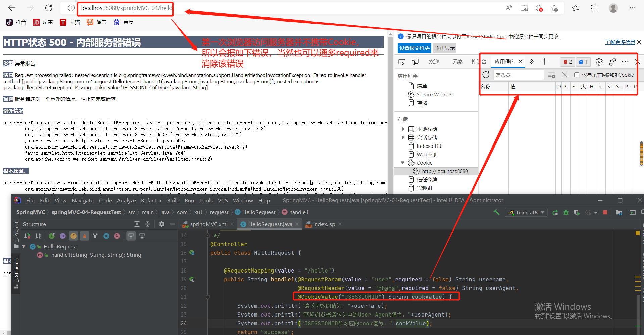The image size is (644, 335).
Task: Select Service Workers in Application sidebar
Action: pyautogui.click(x=434, y=95)
